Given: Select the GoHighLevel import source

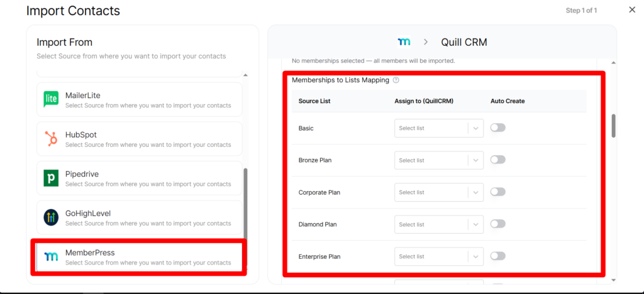Looking at the screenshot, I should (140, 217).
